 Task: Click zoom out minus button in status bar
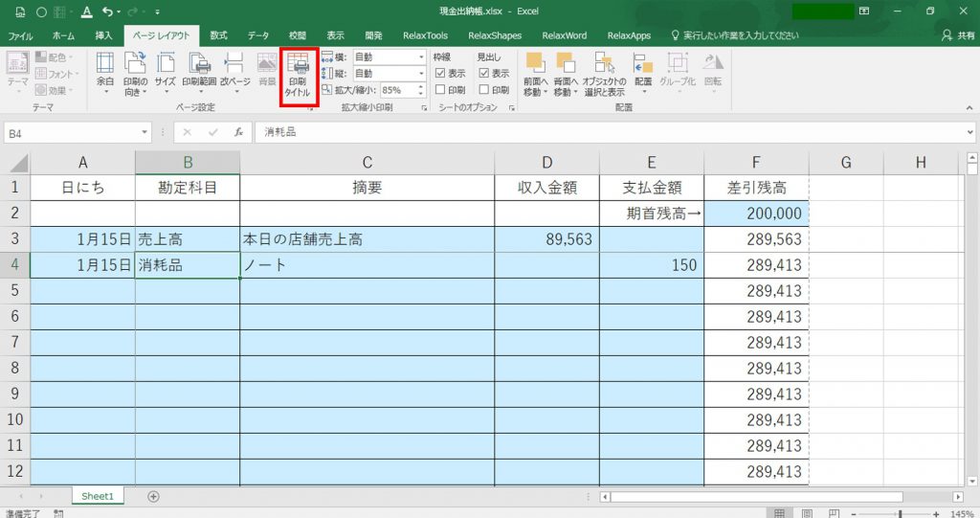point(855,514)
